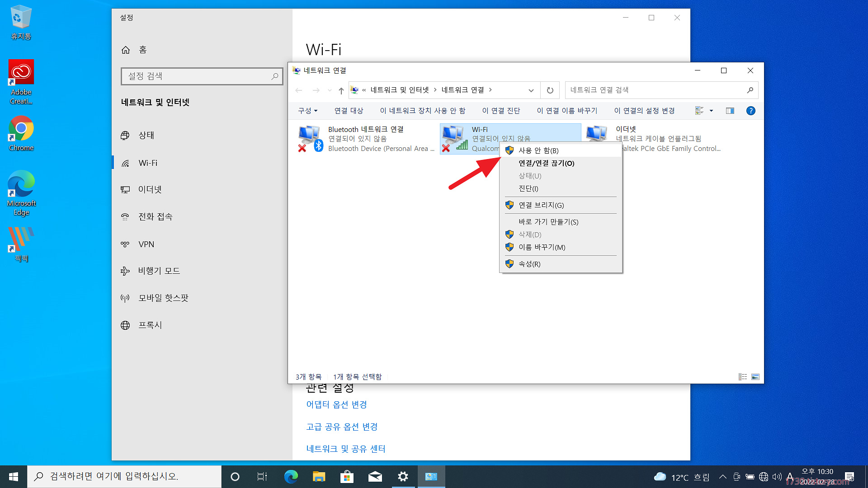The width and height of the screenshot is (868, 488).
Task: Select the 이더넷 adapter icon
Action: tap(597, 134)
